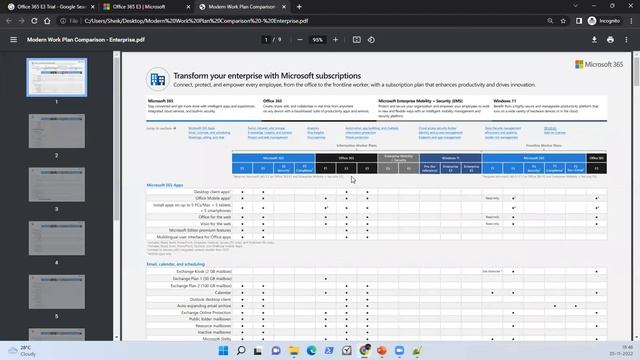Navigate forward in browser
Viewport: 640px width, 360px height.
[x=21, y=21]
